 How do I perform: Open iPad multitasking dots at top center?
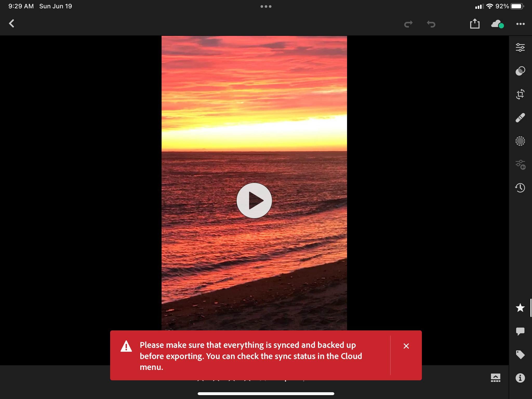coord(266,6)
